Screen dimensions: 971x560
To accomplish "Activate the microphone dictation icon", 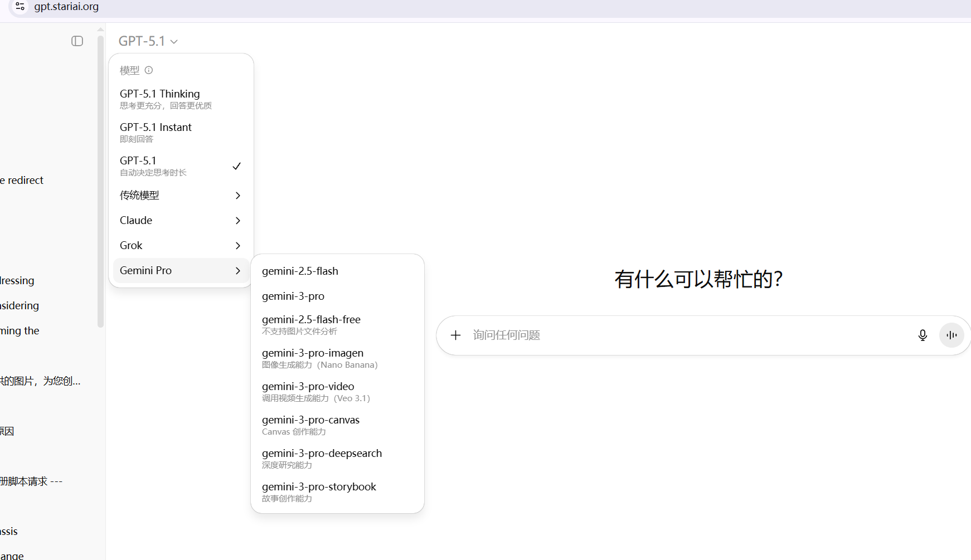I will (923, 335).
